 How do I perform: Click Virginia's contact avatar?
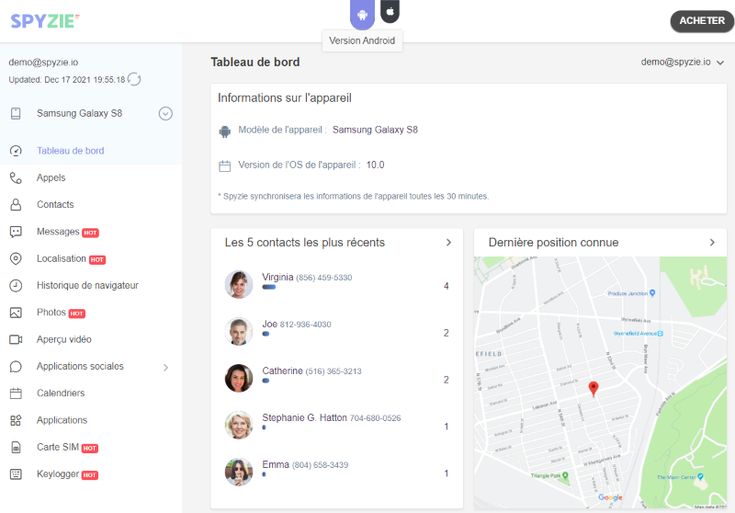coord(239,284)
